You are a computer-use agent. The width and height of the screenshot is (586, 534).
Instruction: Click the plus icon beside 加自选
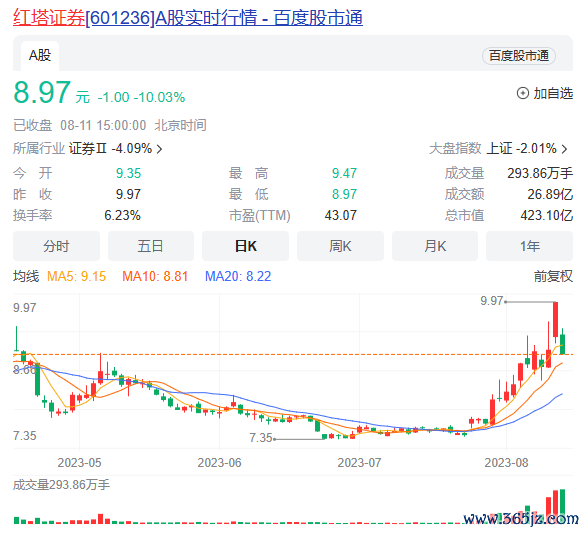point(522,93)
